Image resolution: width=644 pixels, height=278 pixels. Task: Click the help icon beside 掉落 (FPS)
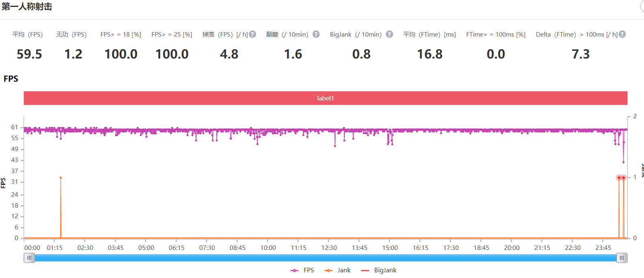pos(252,35)
